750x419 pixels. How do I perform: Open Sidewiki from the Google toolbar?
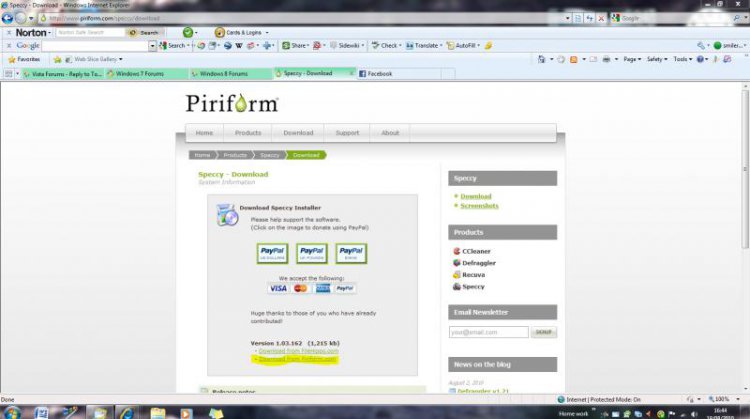point(347,45)
